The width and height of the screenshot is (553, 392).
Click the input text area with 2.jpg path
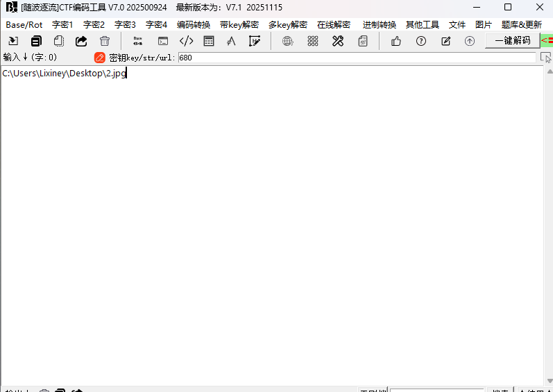point(272,225)
